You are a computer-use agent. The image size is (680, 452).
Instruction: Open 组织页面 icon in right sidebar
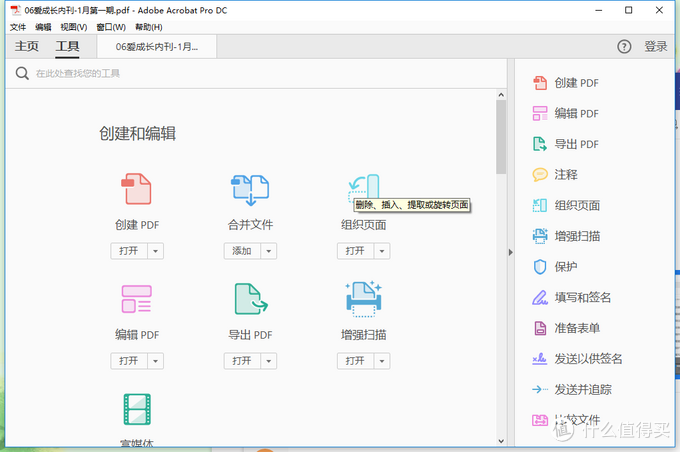pos(540,205)
